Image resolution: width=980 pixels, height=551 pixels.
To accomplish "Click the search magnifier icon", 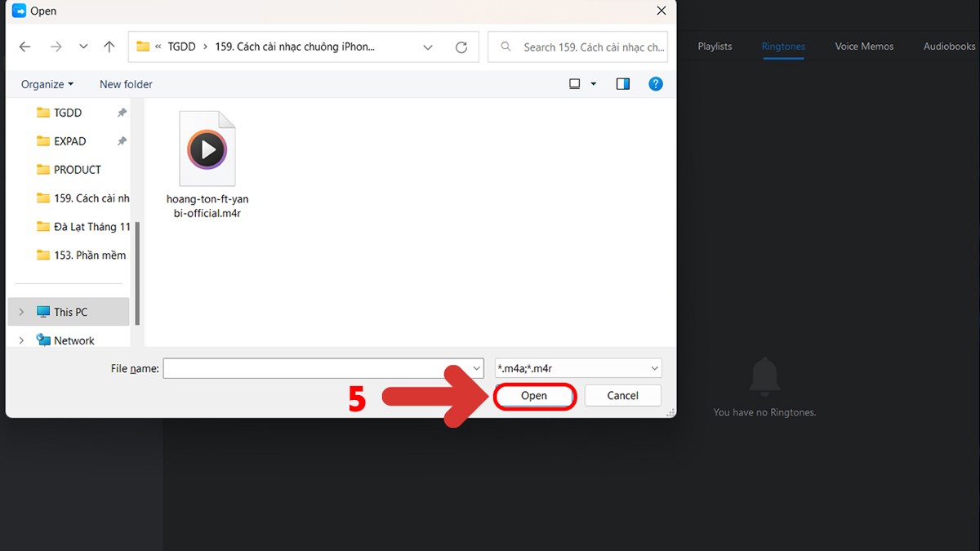I will pos(506,47).
